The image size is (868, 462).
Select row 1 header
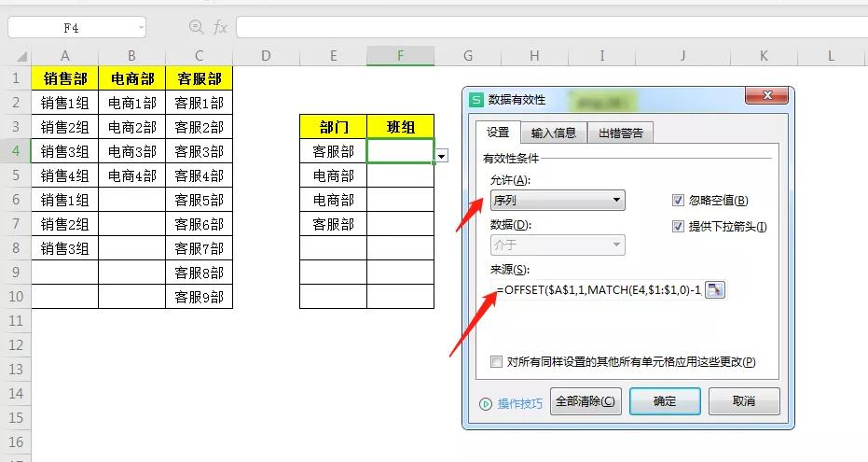[x=16, y=78]
